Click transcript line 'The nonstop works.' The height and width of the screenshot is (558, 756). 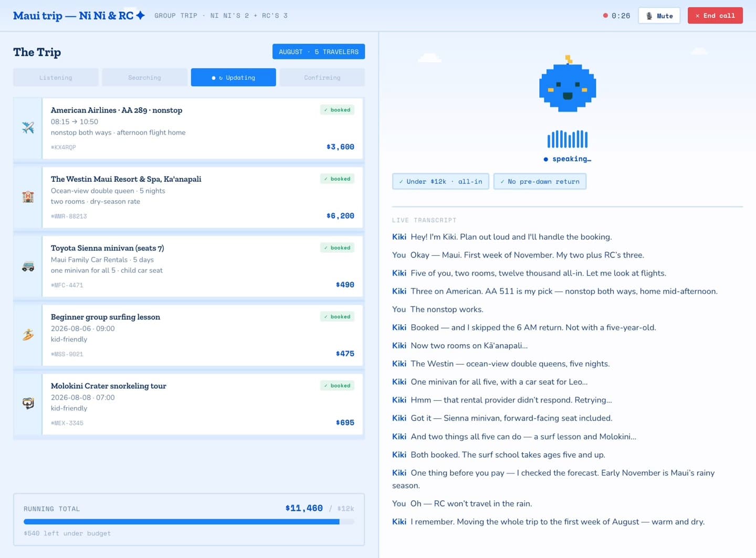point(447,309)
